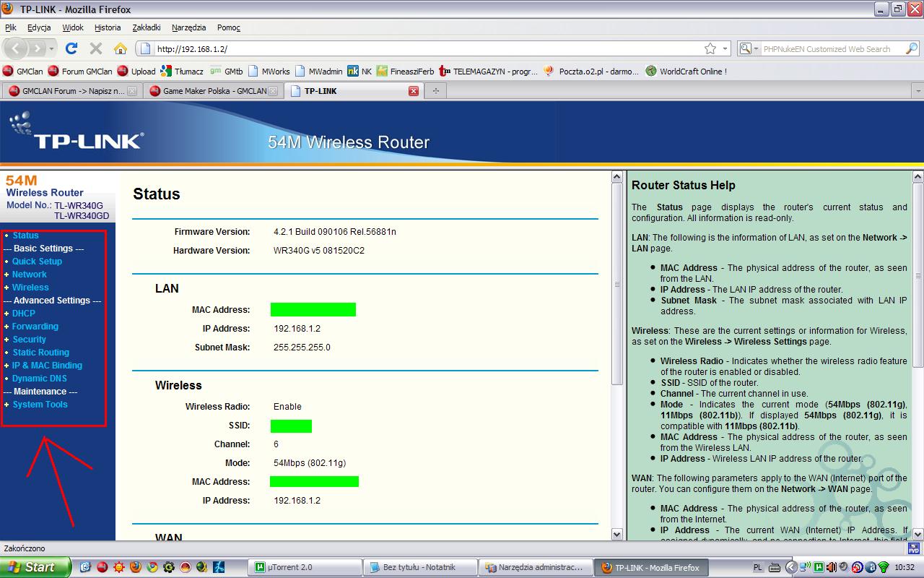Click the home icon in the toolbar
This screenshot has height=578, width=924.
coord(120,48)
